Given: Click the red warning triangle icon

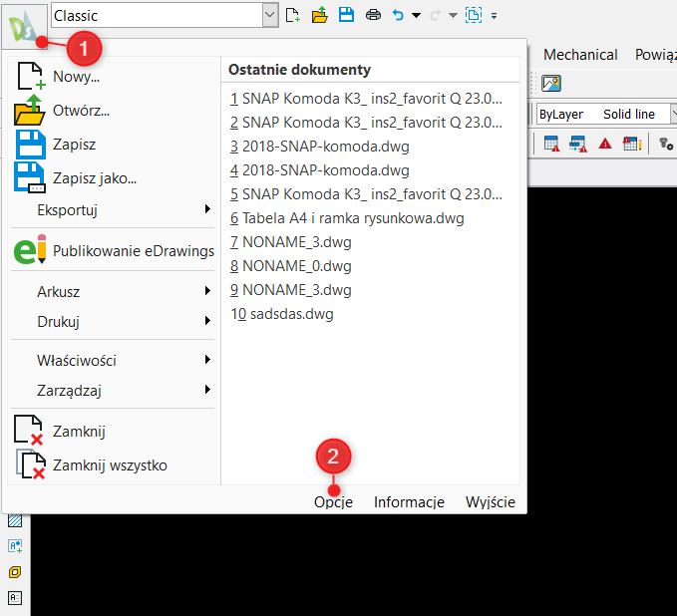Looking at the screenshot, I should (x=605, y=144).
